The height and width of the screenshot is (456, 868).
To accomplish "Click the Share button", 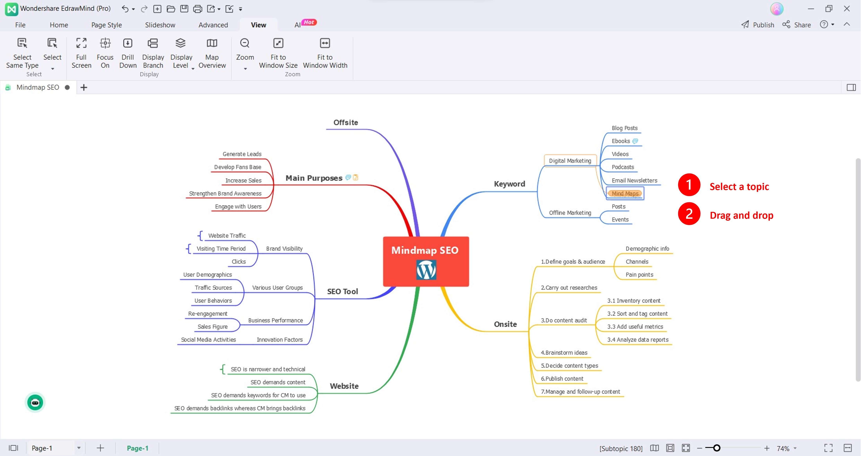I will point(797,25).
